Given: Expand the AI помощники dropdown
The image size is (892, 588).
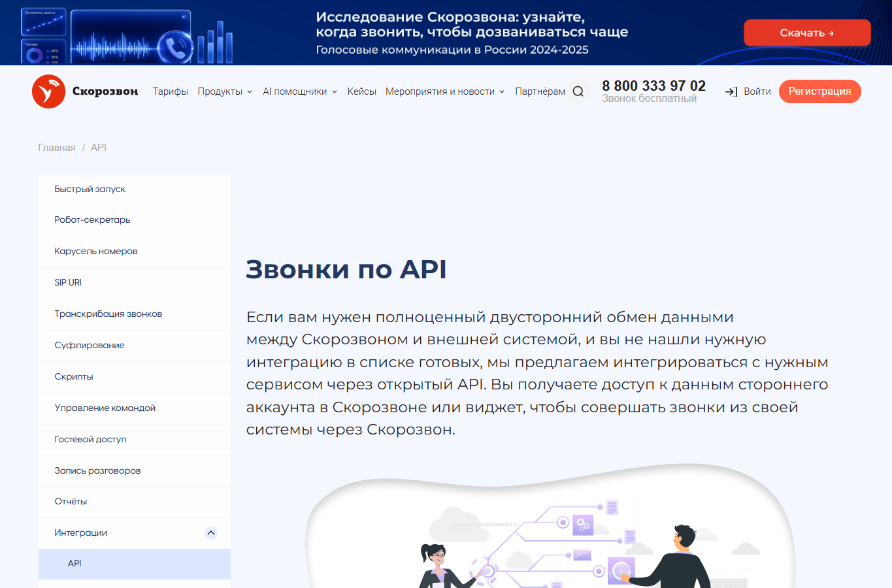Looking at the screenshot, I should click(300, 91).
